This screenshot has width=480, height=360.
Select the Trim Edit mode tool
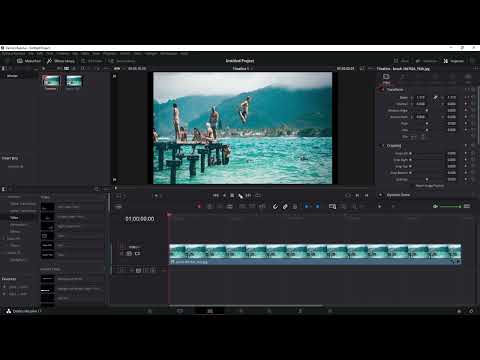click(x=210, y=207)
